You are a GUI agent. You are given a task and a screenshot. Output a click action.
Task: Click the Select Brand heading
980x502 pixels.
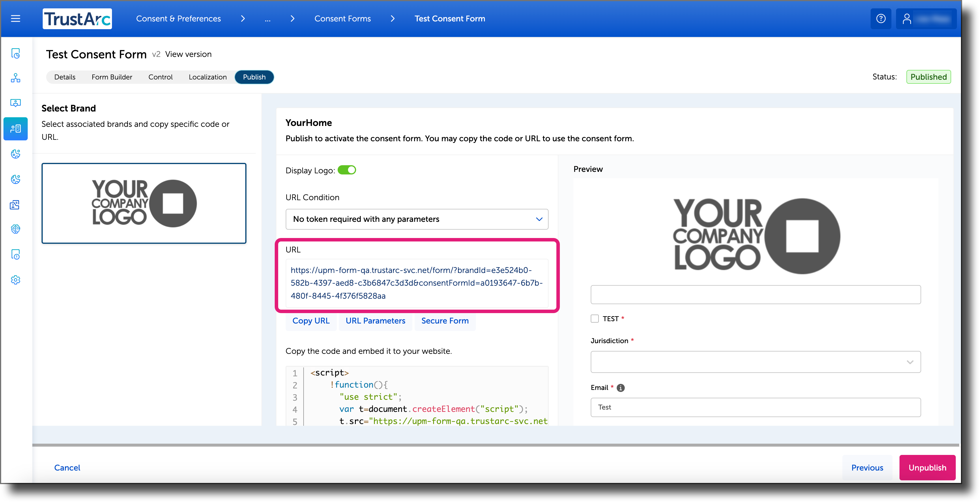[68, 108]
